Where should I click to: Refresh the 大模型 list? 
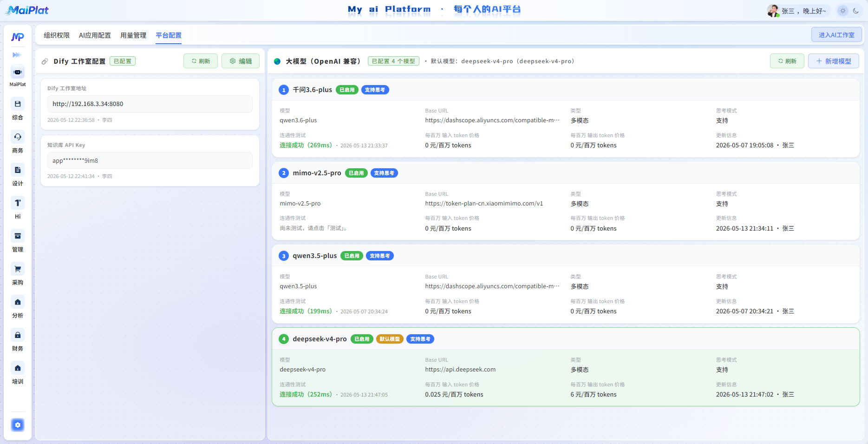tap(787, 61)
